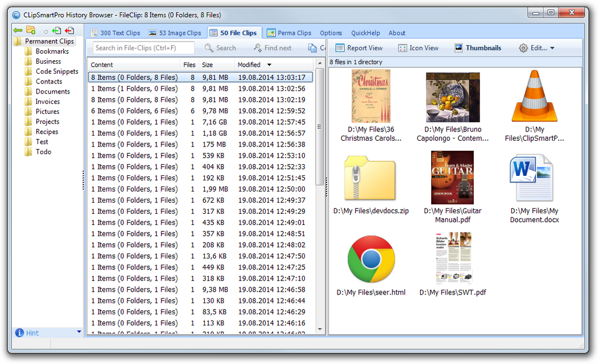Open the Edit dropdown menu
Image resolution: width=599 pixels, height=364 pixels.
536,48
